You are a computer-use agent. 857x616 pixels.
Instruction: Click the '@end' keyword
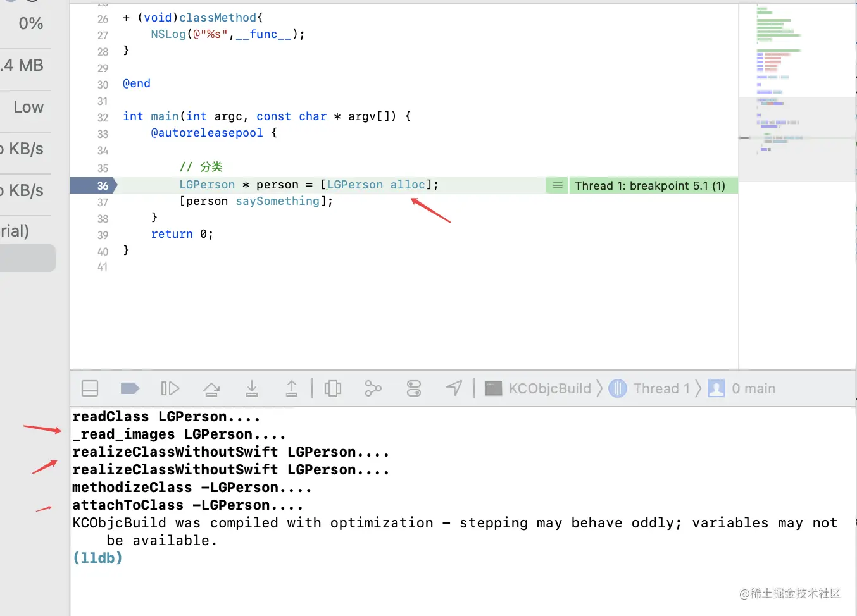pos(137,83)
